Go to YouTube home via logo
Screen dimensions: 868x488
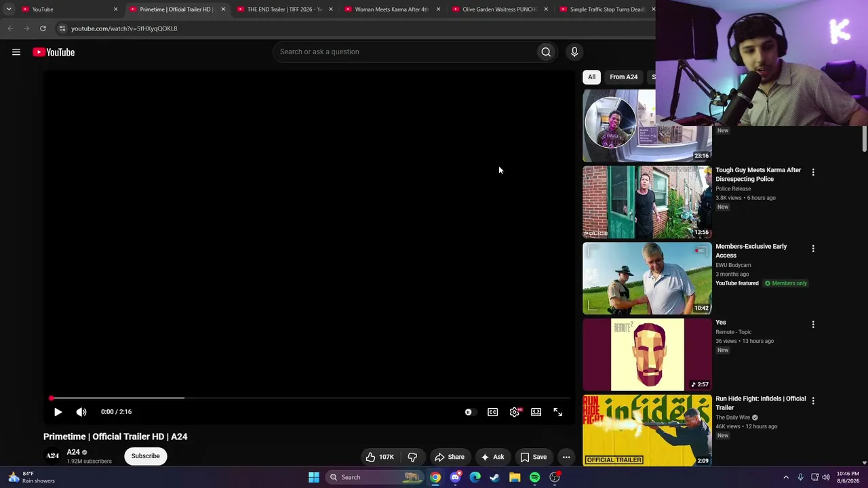(54, 52)
